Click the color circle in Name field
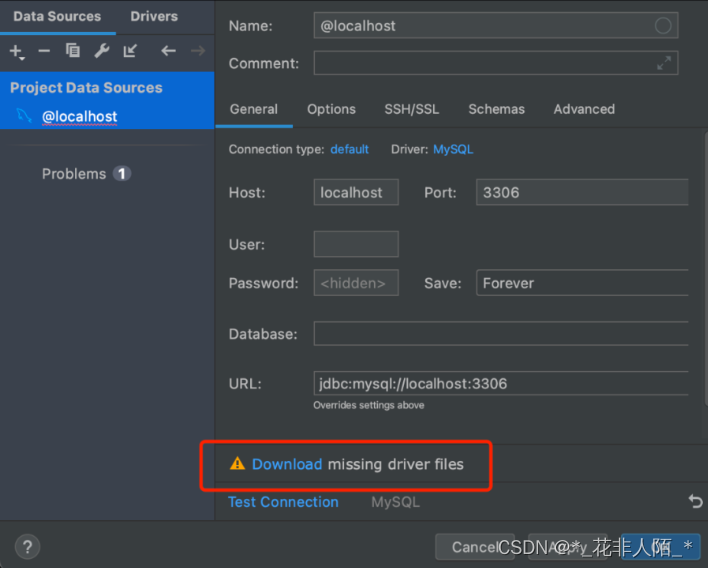The width and height of the screenshot is (708, 568). [663, 26]
